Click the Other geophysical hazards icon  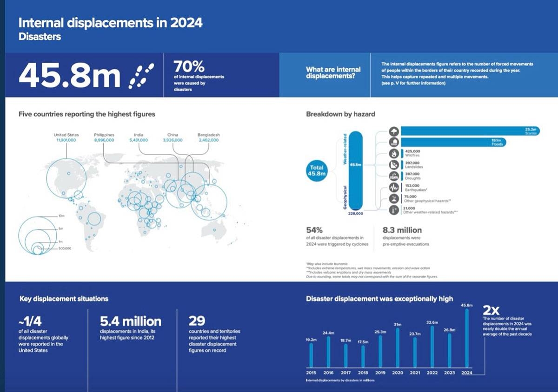tap(394, 199)
